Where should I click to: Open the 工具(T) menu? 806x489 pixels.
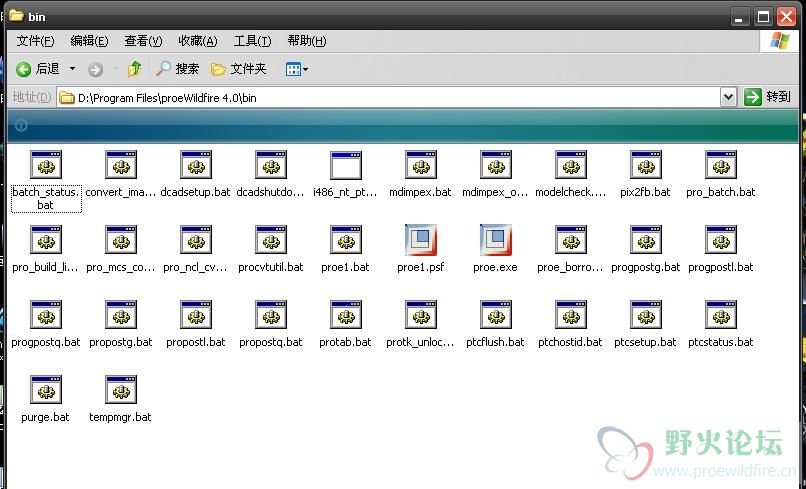[252, 41]
